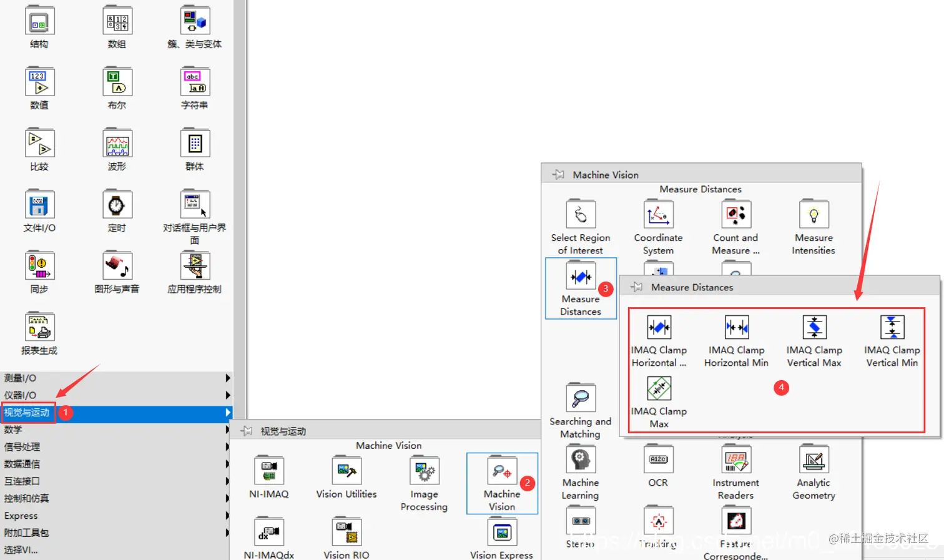Screen dimensions: 944x560
Task: Open the Vision Utilities subpalette
Action: pyautogui.click(x=347, y=471)
